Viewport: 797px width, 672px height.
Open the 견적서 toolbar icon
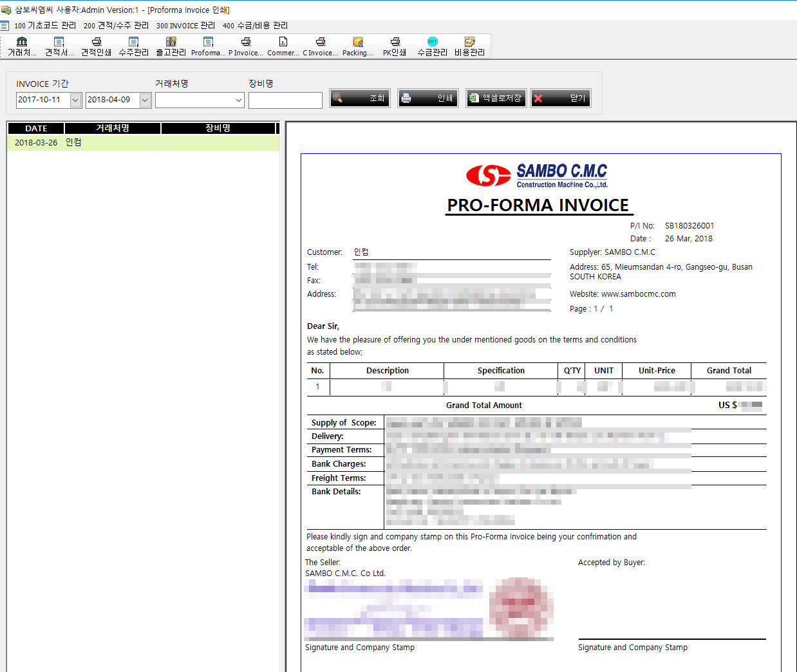(x=59, y=46)
